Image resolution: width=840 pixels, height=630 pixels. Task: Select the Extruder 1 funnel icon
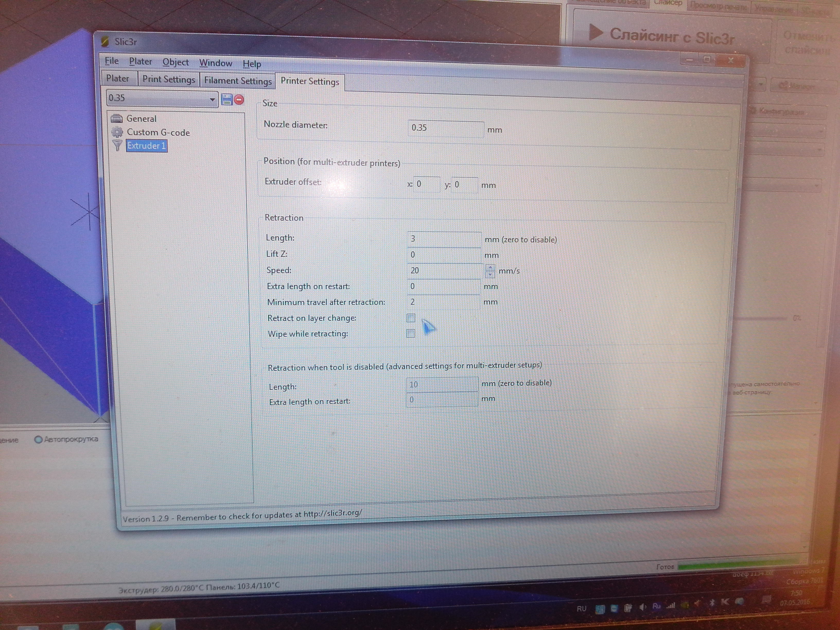click(x=117, y=145)
